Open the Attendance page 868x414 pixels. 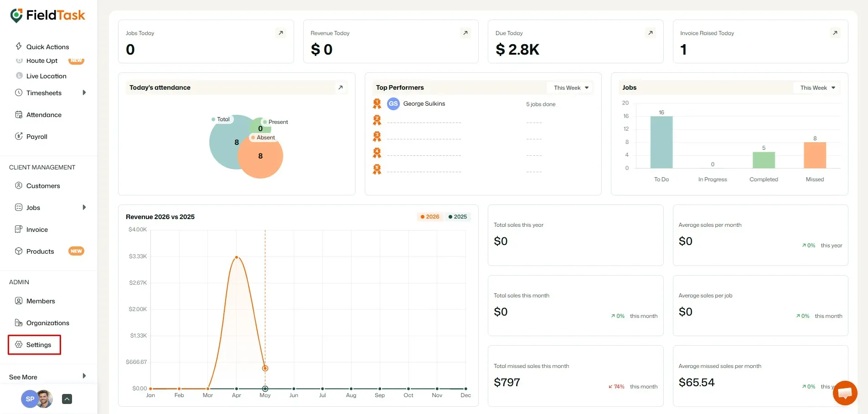[44, 115]
